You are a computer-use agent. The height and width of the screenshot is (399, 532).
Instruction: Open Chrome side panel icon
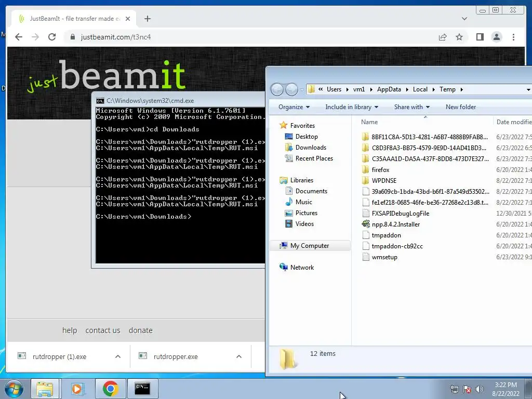[480, 37]
